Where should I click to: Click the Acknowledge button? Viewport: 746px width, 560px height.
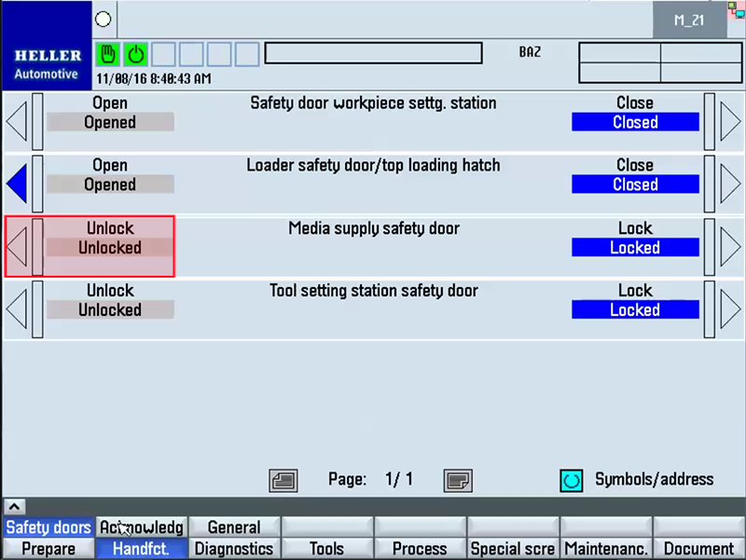142,527
